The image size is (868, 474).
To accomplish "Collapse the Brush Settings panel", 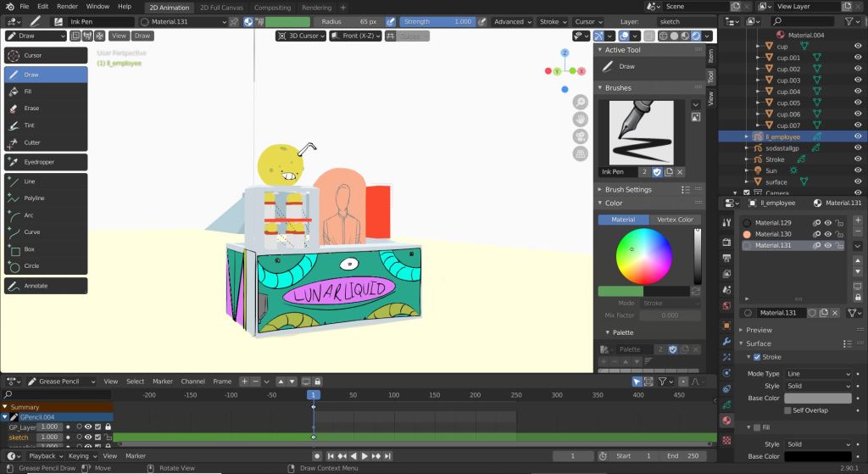I will click(627, 190).
